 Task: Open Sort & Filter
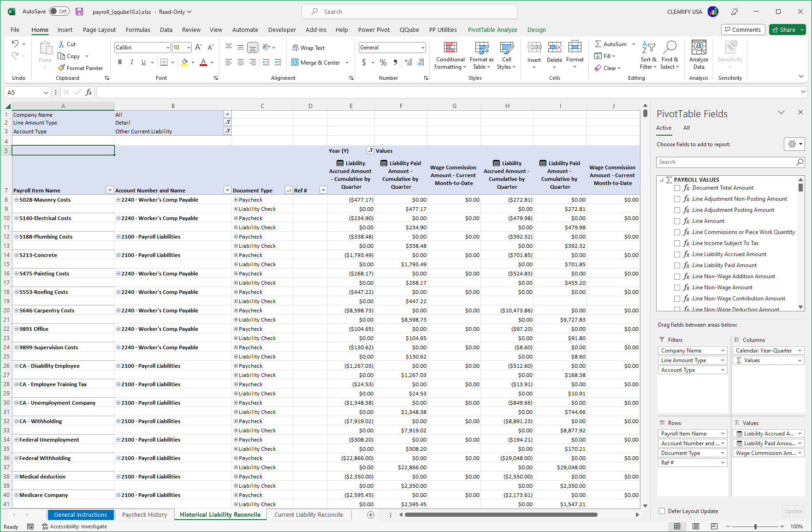648,55
